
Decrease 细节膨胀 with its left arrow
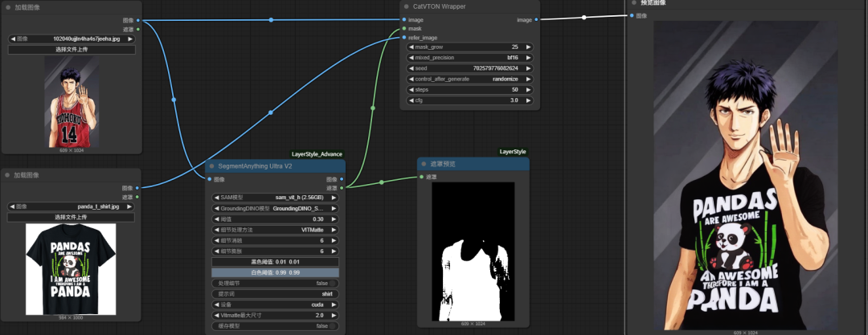(216, 251)
